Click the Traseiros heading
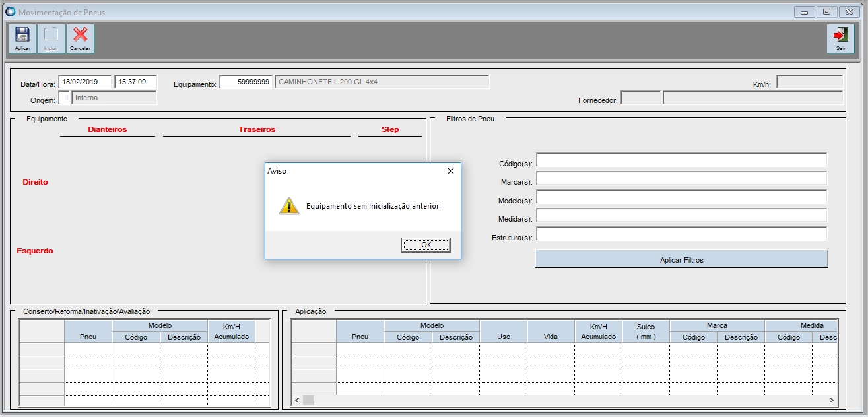The image size is (868, 417). click(257, 129)
